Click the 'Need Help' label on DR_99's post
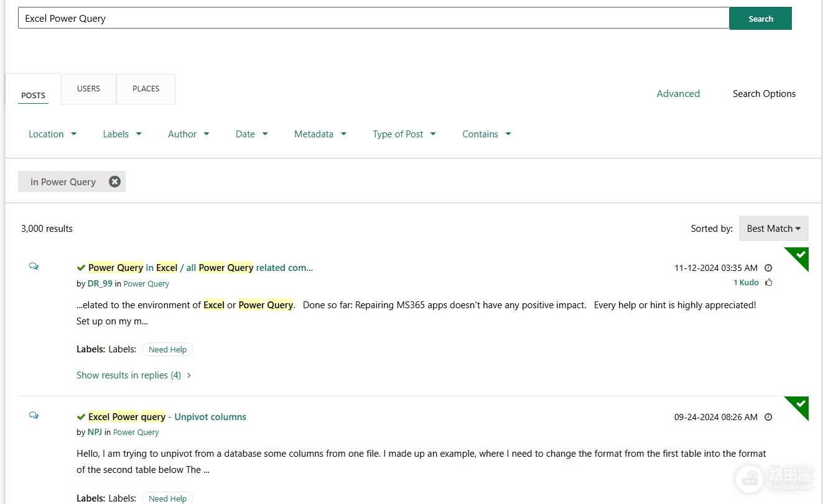Image resolution: width=823 pixels, height=504 pixels. [168, 350]
